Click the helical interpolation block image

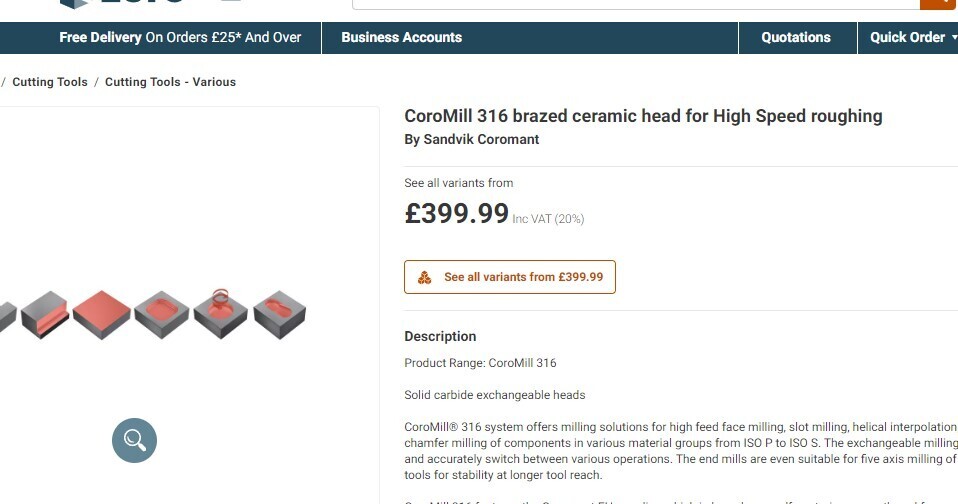click(x=221, y=314)
